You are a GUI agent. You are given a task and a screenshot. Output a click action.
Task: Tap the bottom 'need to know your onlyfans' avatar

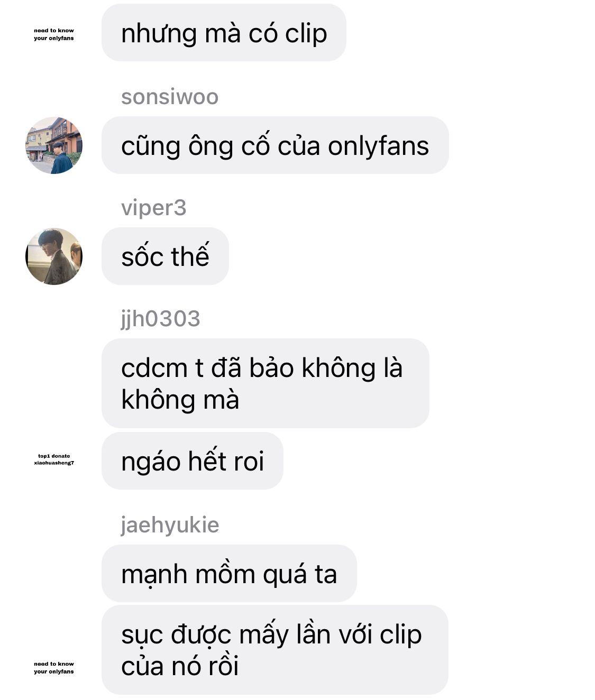54,668
